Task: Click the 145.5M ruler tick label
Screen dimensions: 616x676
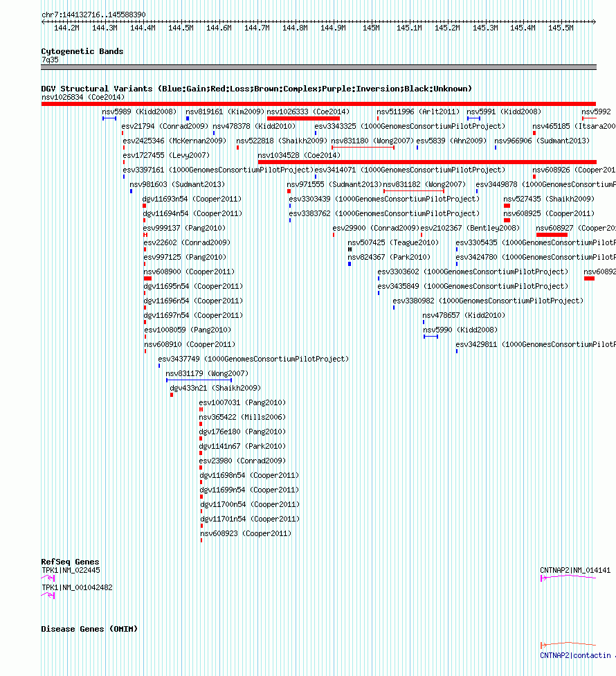Action: 561,28
